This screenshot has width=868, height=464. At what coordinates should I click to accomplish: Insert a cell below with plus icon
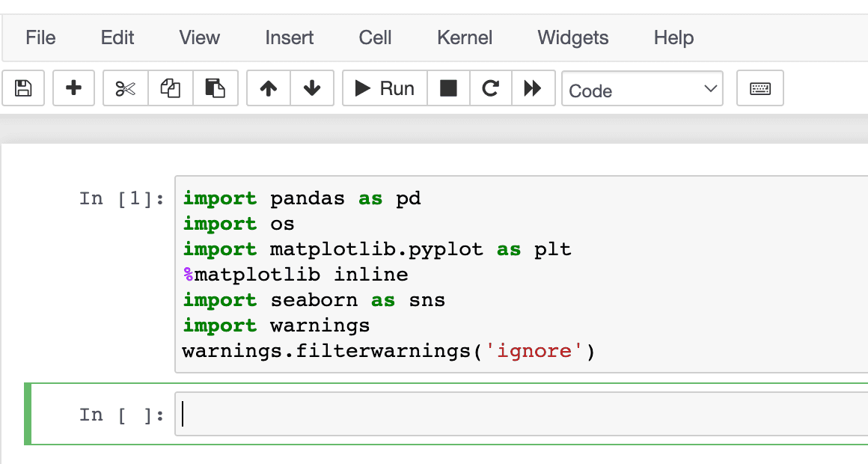coord(73,89)
